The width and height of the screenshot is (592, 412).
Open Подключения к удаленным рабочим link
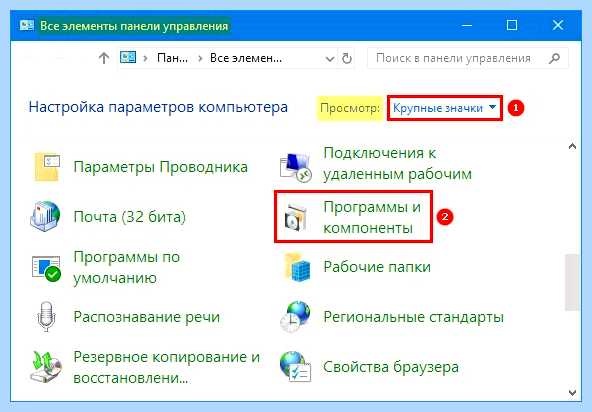(x=398, y=164)
